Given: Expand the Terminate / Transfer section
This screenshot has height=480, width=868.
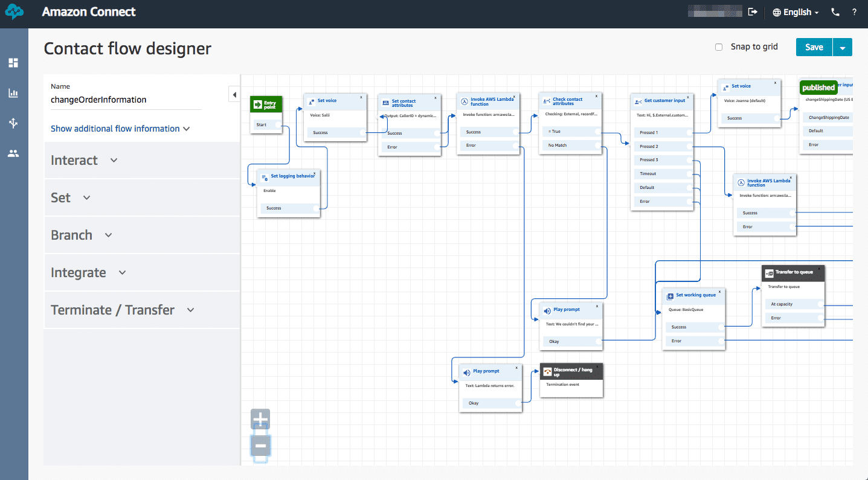Looking at the screenshot, I should click(x=142, y=310).
